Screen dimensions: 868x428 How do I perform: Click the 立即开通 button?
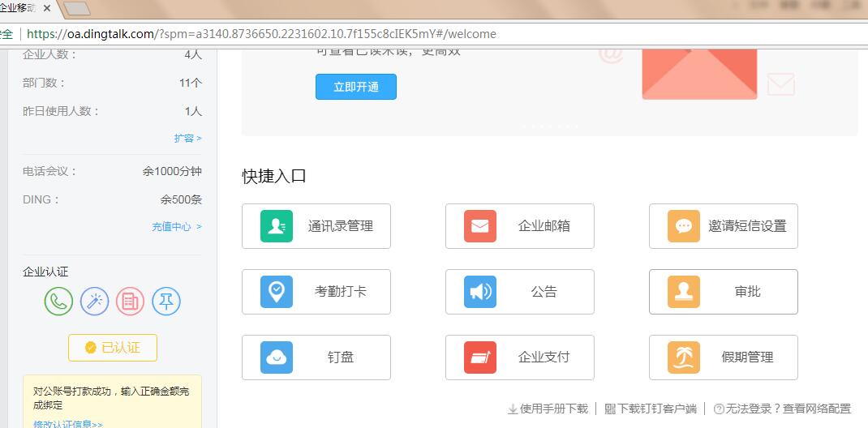coord(356,87)
